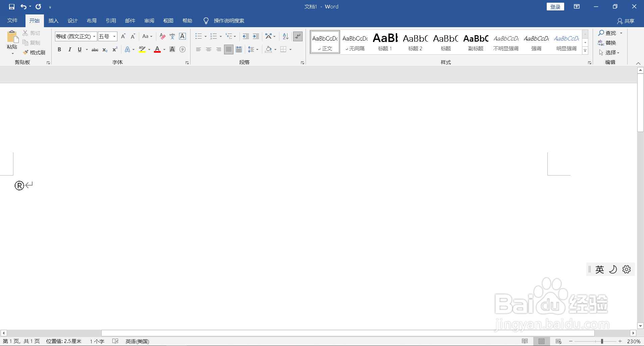This screenshot has width=644, height=346.
Task: Click the Sort A-Z icon
Action: pyautogui.click(x=286, y=36)
